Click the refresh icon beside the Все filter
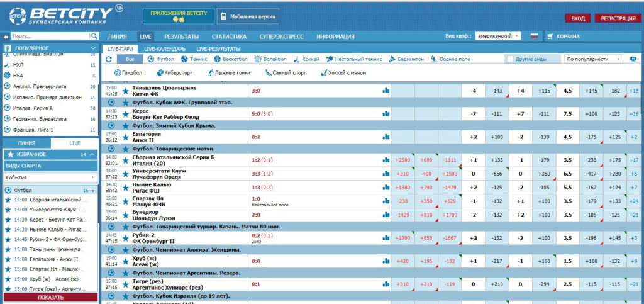644x304 pixels. click(x=109, y=59)
